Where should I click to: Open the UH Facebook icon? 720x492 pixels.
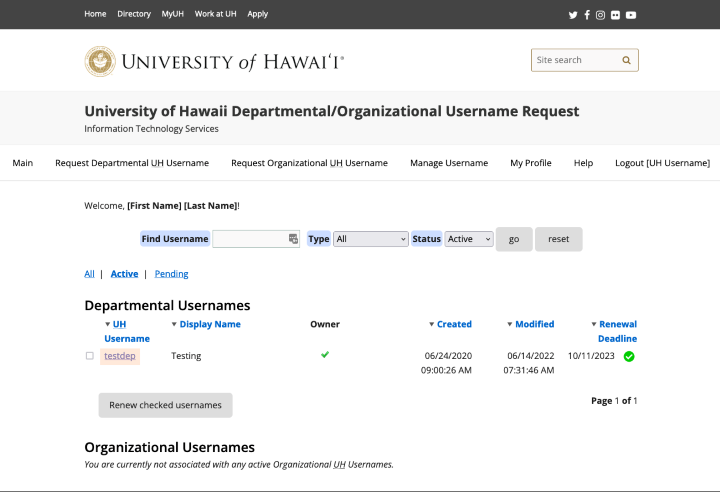(x=587, y=15)
